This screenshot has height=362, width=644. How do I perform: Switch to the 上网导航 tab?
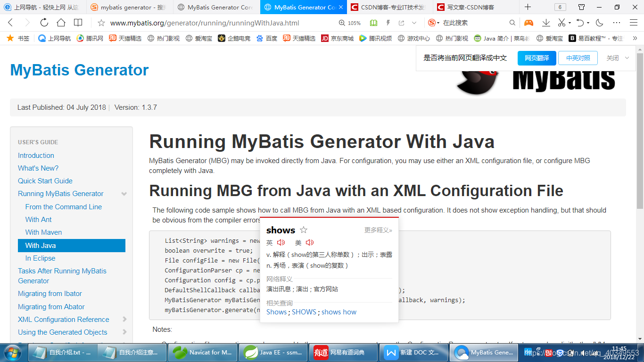pyautogui.click(x=42, y=7)
